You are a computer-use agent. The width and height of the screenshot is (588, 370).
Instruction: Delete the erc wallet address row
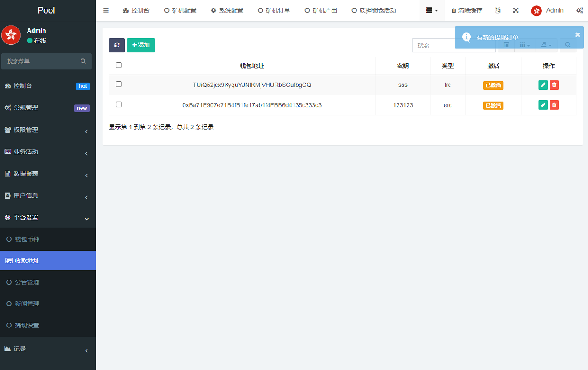pyautogui.click(x=554, y=105)
